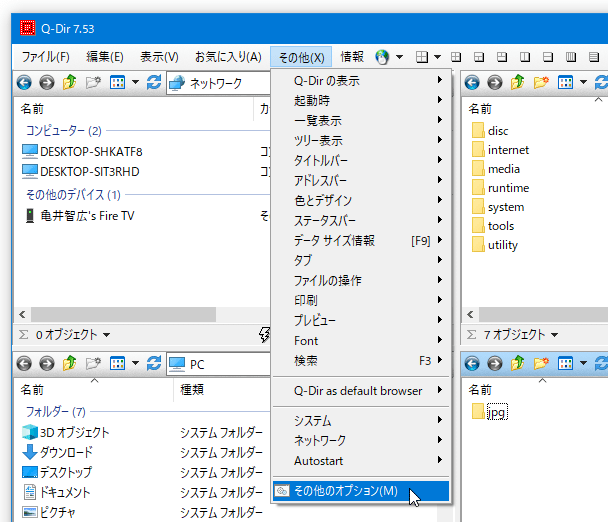608x522 pixels.
Task: Click the globe icon in menu bar
Action: pos(382,57)
